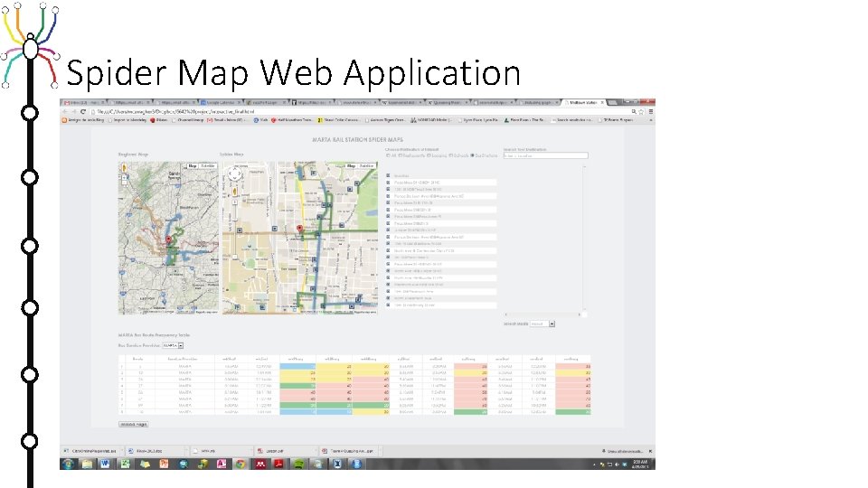Click the horizontal scrollbar under destinations list
Viewport: 868px width, 488px height.
click(543, 314)
